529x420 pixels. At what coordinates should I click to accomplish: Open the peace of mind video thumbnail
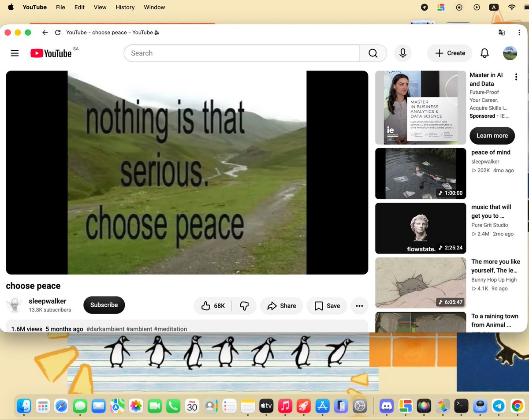[x=421, y=174]
